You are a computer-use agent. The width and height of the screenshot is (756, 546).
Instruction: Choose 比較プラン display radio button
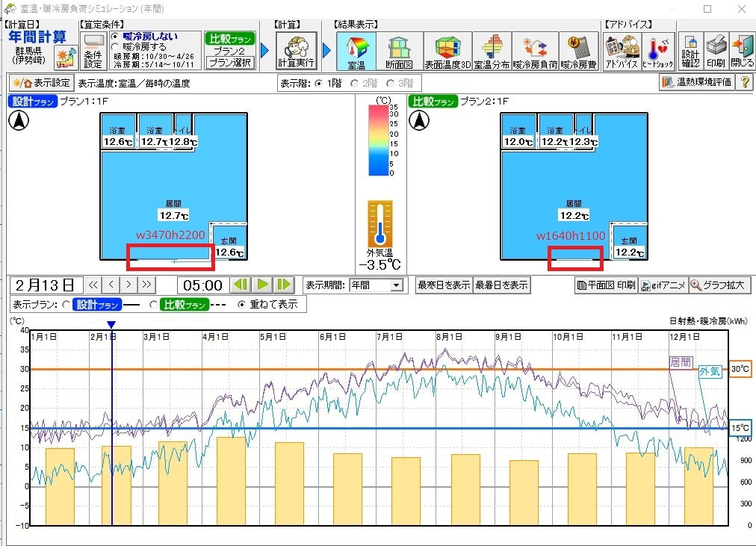(153, 305)
